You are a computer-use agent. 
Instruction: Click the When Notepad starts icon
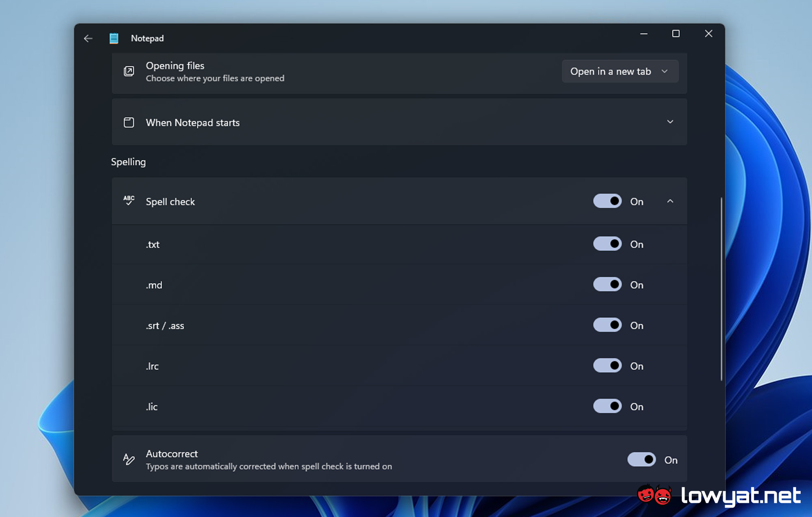[x=129, y=123]
